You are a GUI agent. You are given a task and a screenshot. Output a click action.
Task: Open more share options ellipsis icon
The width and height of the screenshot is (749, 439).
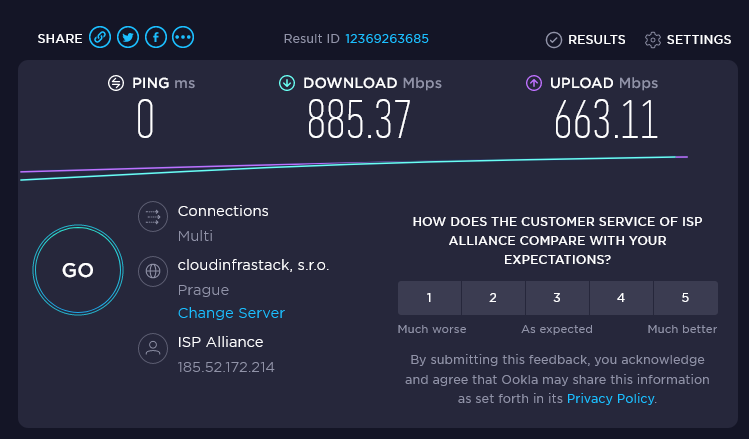click(183, 38)
